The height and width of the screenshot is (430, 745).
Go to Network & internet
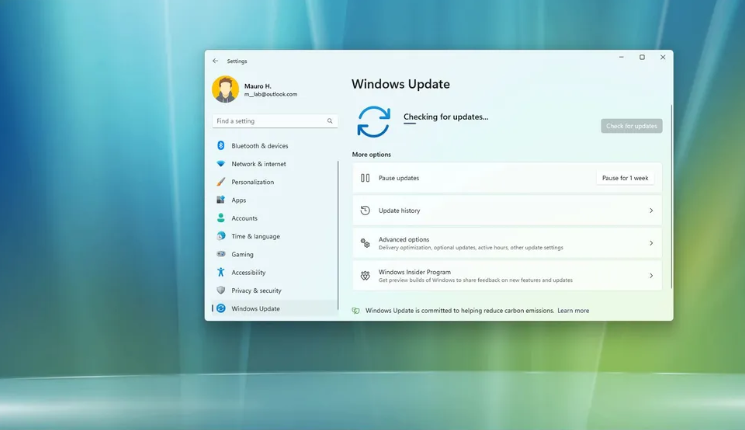click(275, 164)
